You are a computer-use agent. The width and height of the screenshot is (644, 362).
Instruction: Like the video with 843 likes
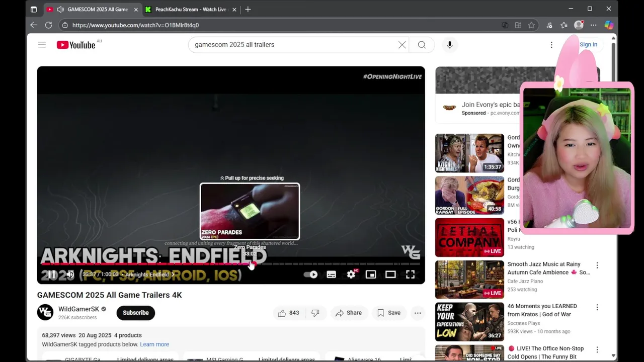pyautogui.click(x=288, y=313)
